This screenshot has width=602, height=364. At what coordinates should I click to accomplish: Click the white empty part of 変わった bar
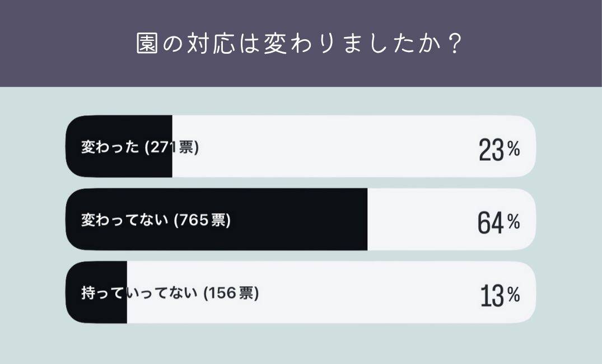336,147
